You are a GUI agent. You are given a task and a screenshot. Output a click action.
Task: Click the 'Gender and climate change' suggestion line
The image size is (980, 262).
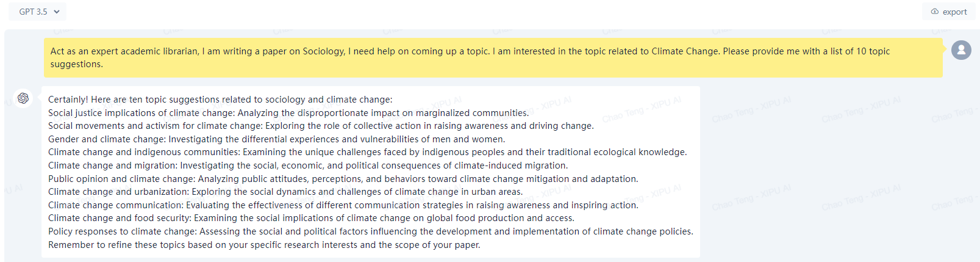pos(276,139)
